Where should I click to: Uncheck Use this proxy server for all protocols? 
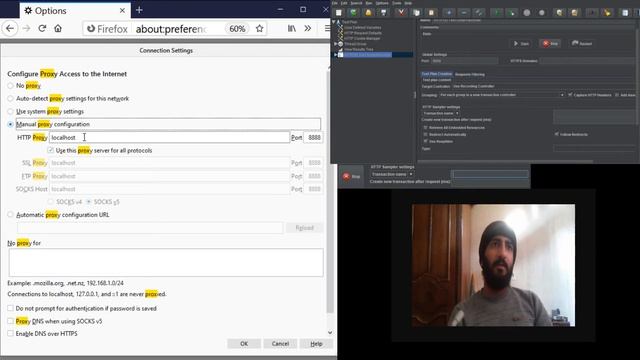[x=51, y=150]
